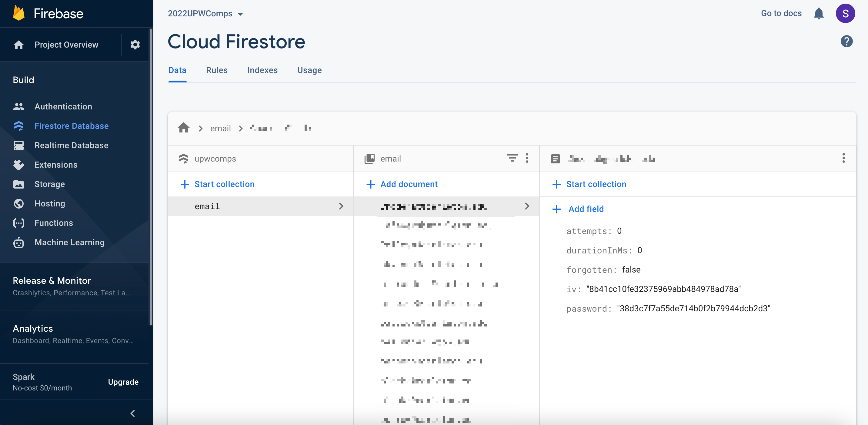Screen dimensions: 868x425
Task: Open the 2022UPWComps project dropdown
Action: [x=205, y=13]
